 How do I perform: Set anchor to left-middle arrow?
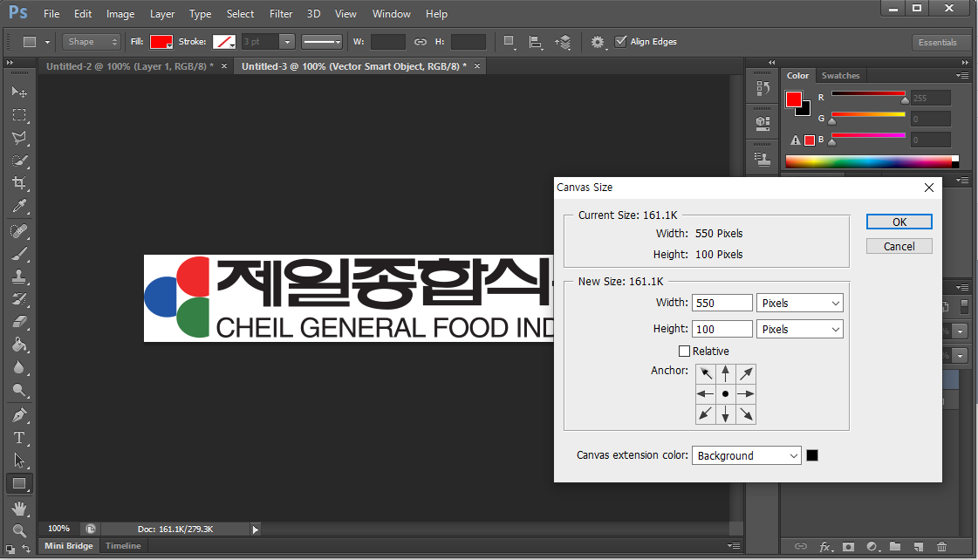[706, 394]
